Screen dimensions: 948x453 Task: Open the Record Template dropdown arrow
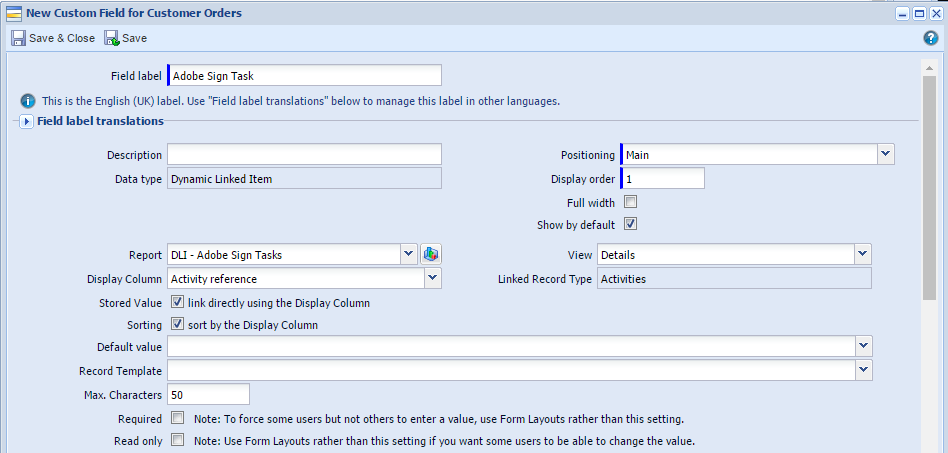click(864, 370)
